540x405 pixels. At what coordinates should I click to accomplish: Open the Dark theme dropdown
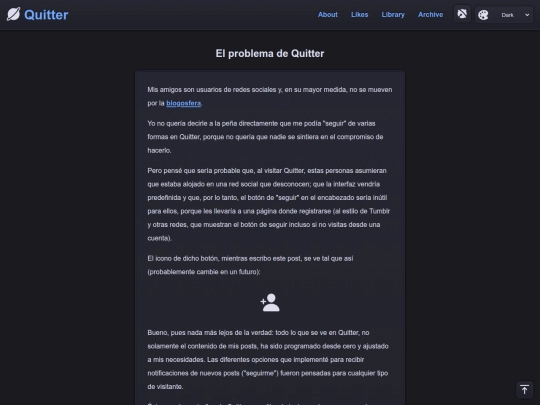pyautogui.click(x=504, y=15)
